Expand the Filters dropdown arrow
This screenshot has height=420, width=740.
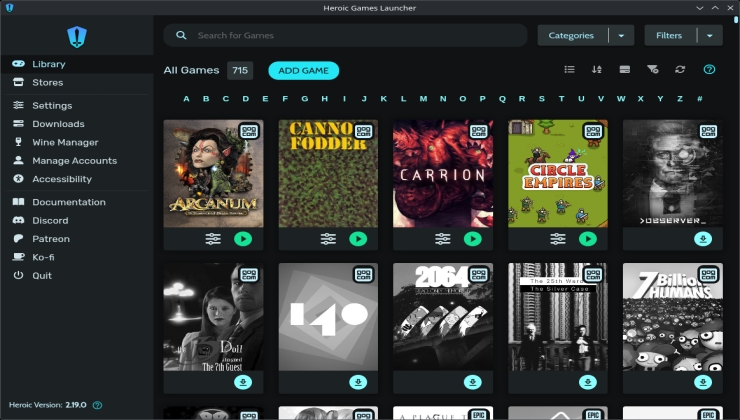click(709, 36)
